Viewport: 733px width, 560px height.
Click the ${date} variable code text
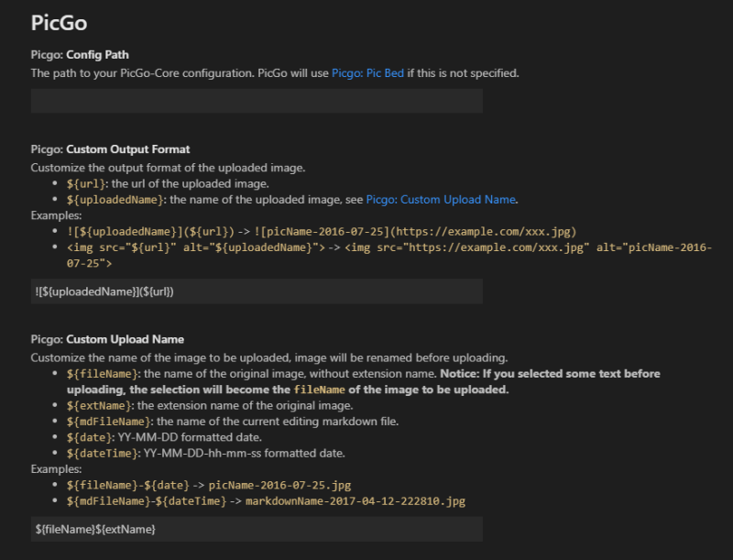pos(89,437)
